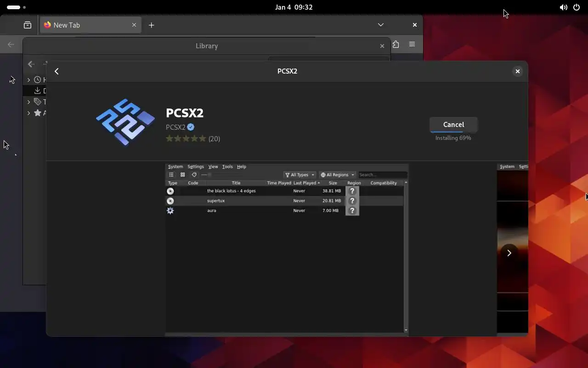The image size is (588, 368).
Task: Click Firefox back navigation arrow
Action: coord(11,45)
